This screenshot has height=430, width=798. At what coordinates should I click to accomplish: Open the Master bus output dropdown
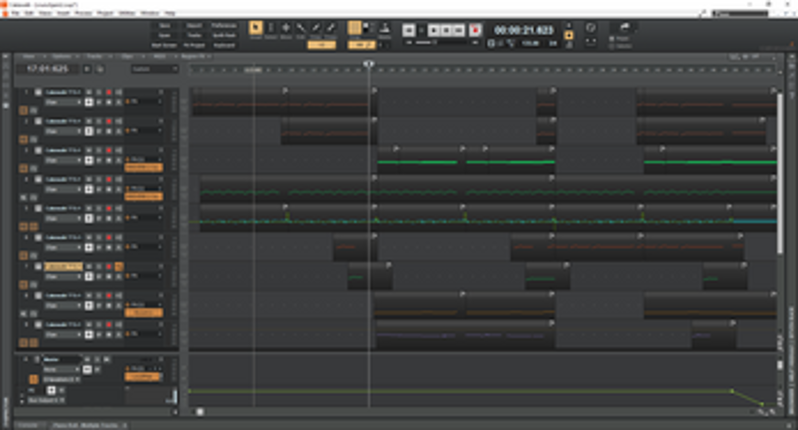61,380
